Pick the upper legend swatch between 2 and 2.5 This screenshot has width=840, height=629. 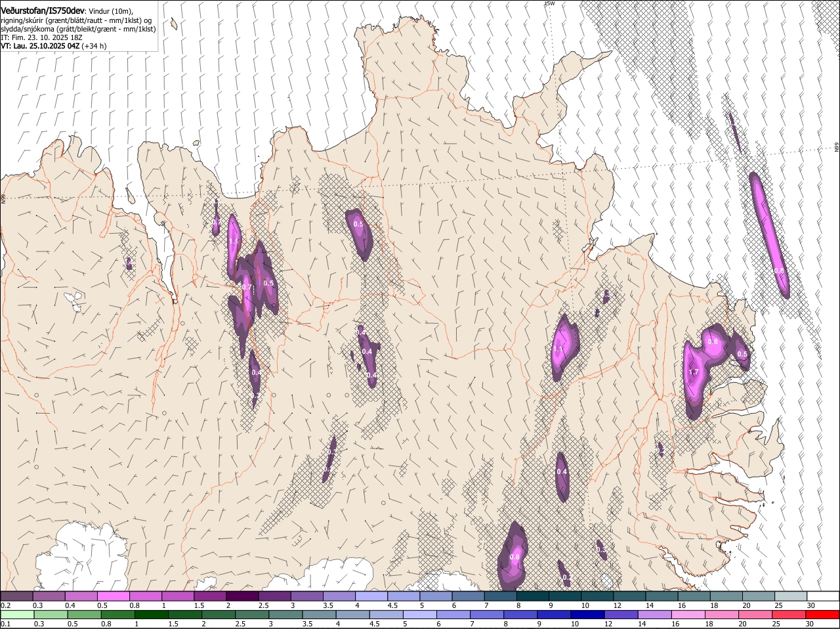[242, 596]
